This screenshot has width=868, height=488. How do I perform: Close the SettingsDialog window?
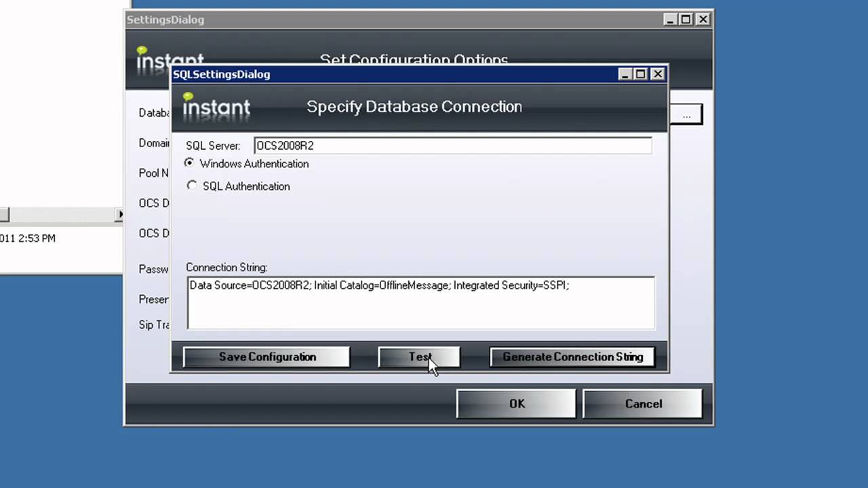703,20
